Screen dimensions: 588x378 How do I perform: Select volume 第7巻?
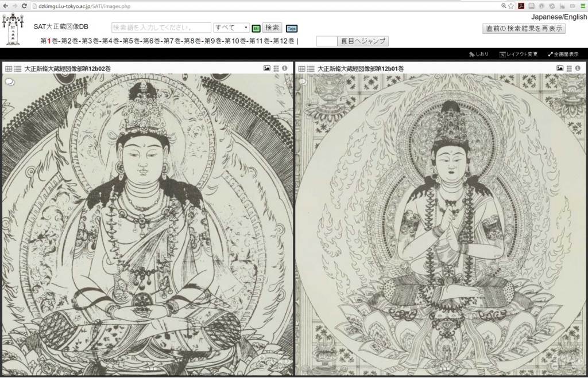(x=172, y=41)
